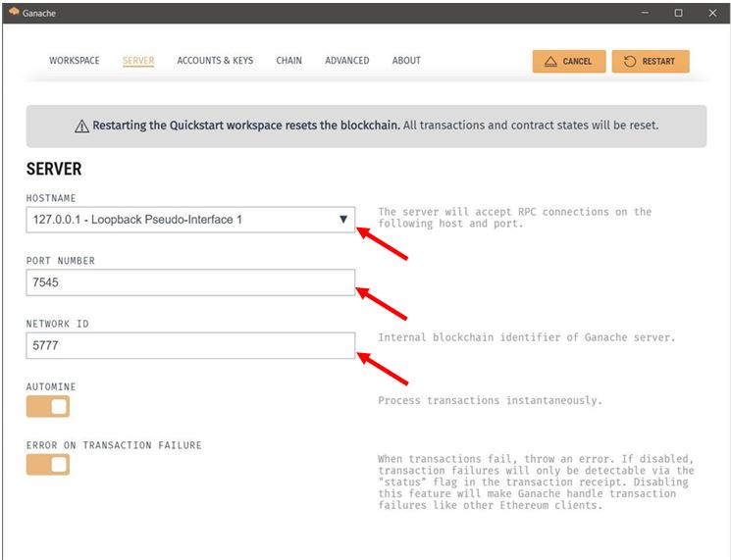Click the Port Number field showing 7545

(190, 282)
